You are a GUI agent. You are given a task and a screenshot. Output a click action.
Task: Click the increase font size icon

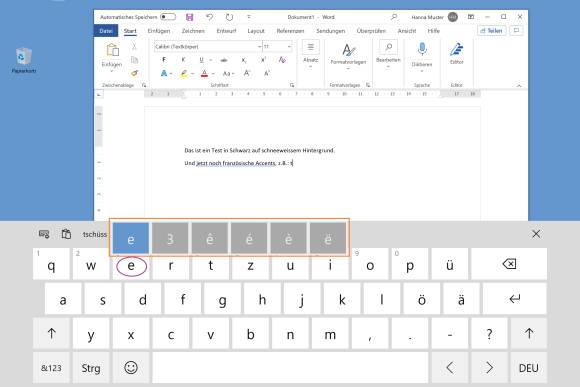click(x=247, y=73)
